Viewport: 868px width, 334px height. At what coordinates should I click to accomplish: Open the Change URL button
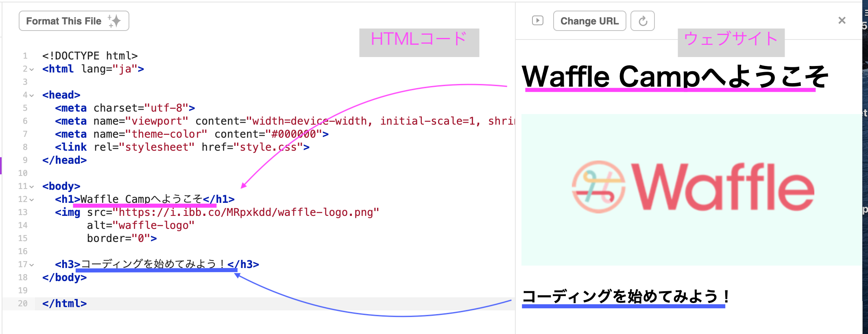(x=589, y=21)
